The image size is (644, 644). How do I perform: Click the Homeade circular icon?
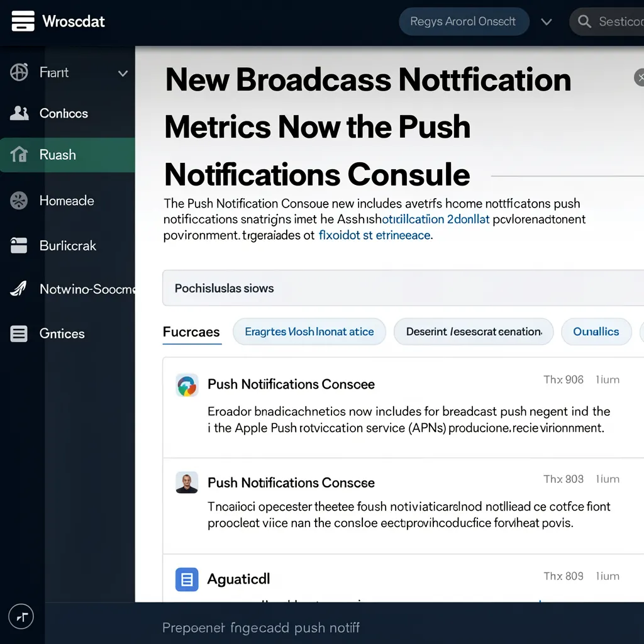[19, 201]
